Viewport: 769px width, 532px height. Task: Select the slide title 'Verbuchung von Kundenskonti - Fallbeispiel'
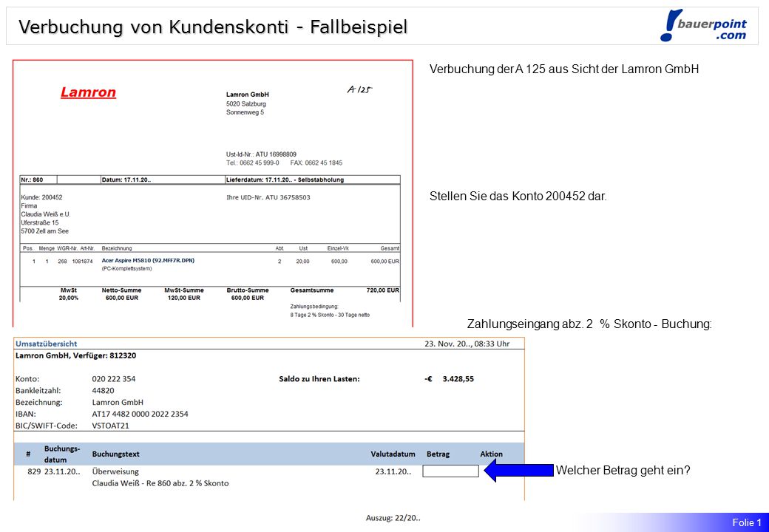click(x=213, y=27)
